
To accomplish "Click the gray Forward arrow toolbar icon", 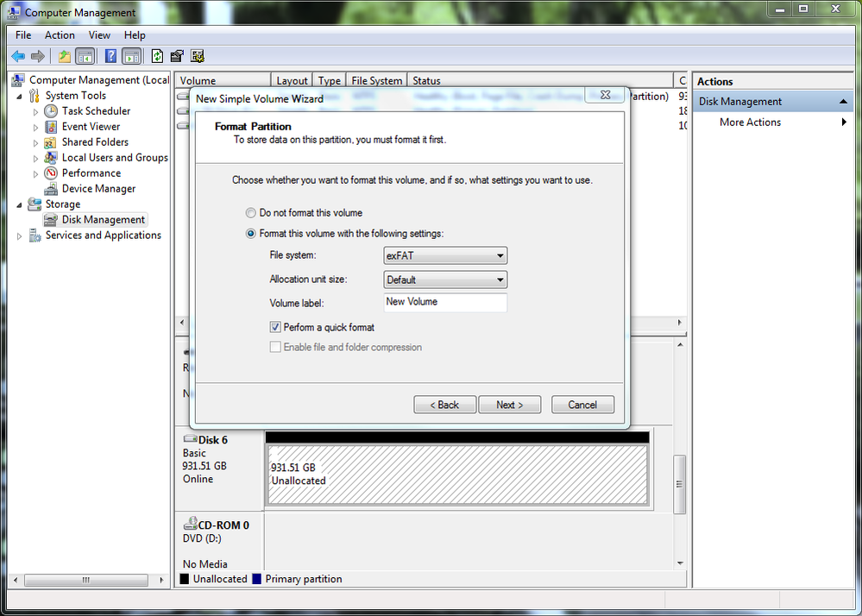I will (x=37, y=56).
